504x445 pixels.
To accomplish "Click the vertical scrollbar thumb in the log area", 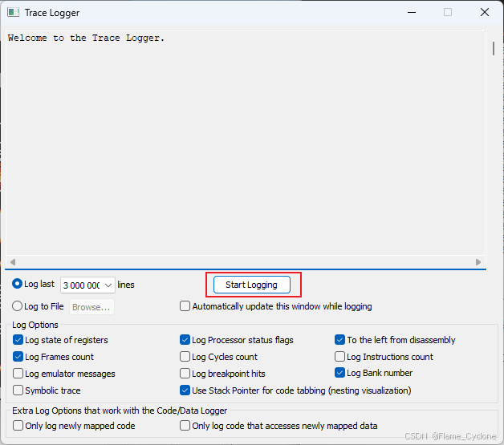I will tap(494, 48).
